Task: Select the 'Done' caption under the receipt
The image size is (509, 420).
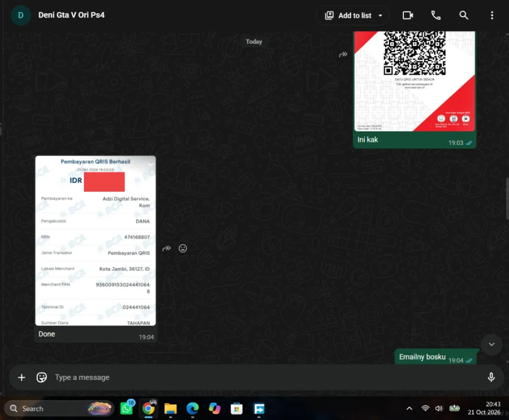Action: click(x=47, y=334)
